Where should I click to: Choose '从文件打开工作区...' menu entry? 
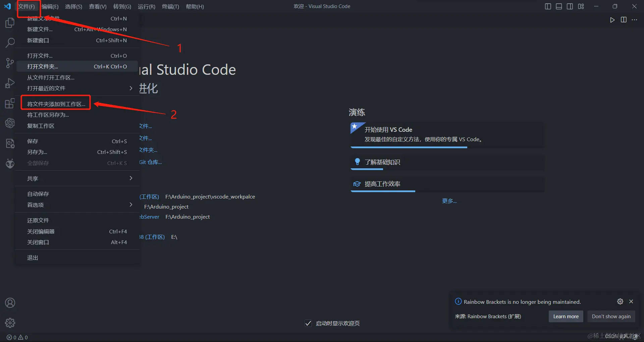pos(77,77)
